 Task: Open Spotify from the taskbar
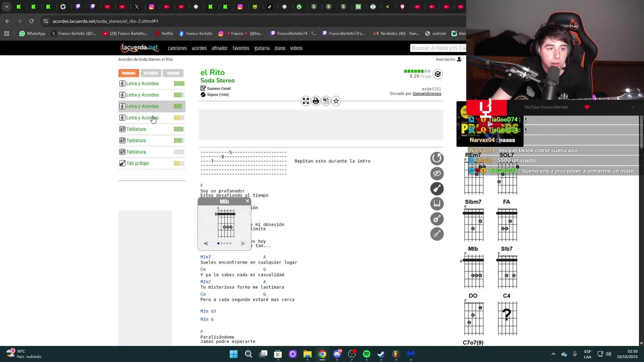coord(366,354)
